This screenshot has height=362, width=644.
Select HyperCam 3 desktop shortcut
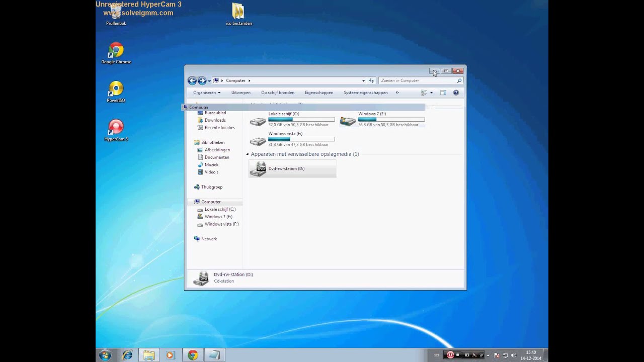(116, 130)
